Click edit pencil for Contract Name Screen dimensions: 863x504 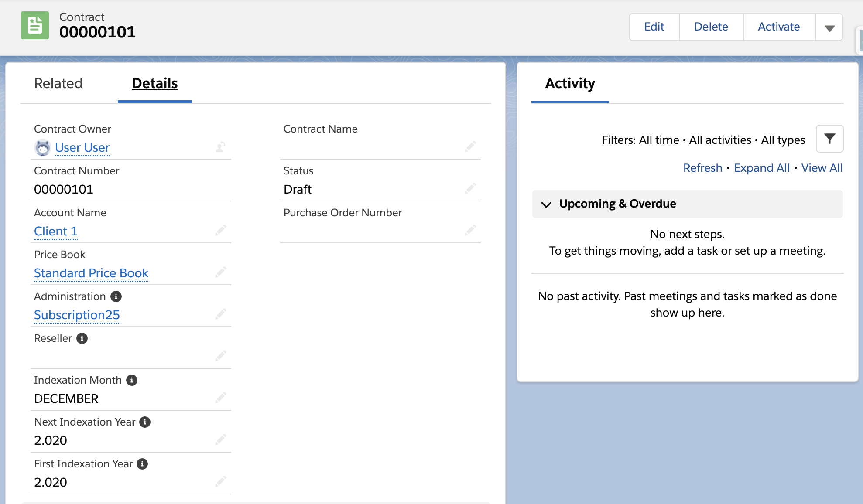pos(470,146)
